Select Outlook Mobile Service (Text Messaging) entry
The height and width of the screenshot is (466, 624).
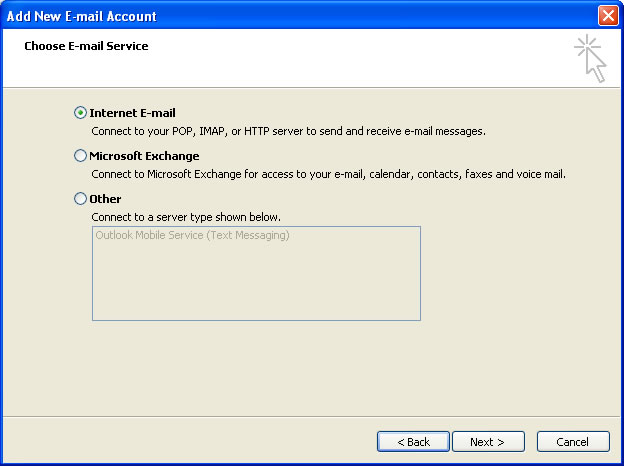coord(192,236)
